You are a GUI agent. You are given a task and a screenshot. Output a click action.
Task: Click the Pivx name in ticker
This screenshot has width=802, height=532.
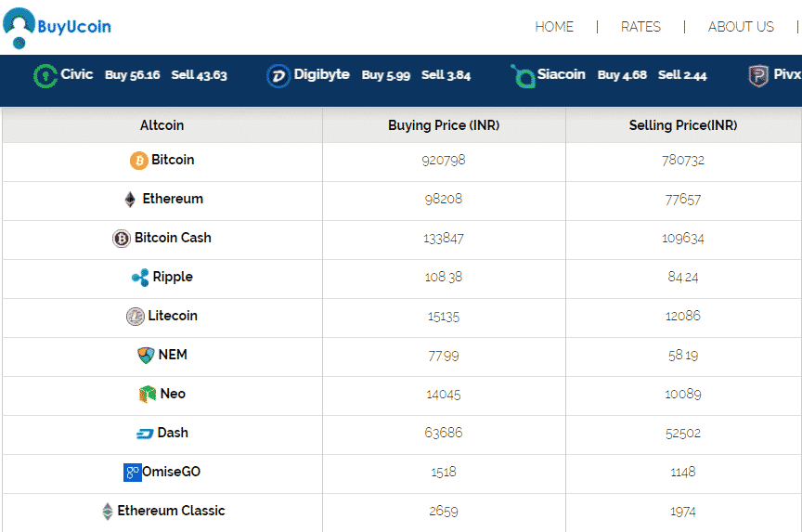coord(787,74)
